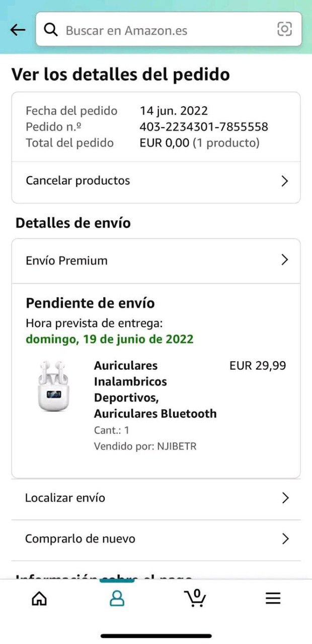Tap the search magnifier icon
This screenshot has width=312, height=644.
(x=51, y=30)
